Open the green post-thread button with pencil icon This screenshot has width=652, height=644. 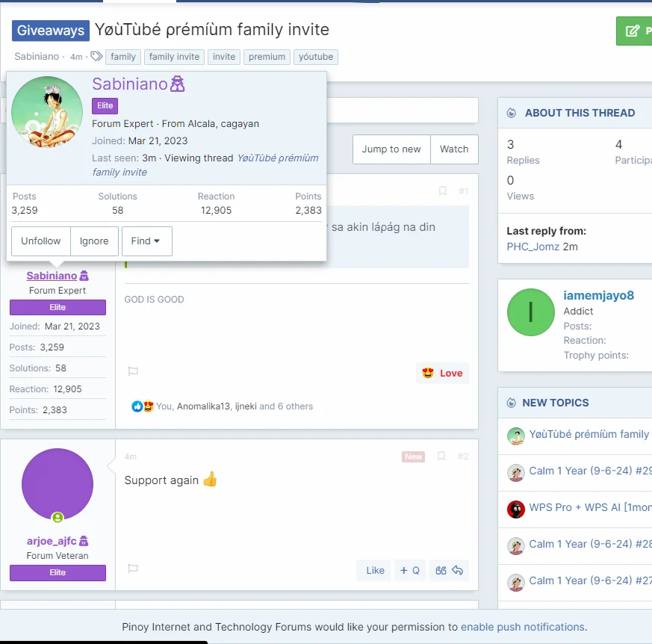click(635, 31)
